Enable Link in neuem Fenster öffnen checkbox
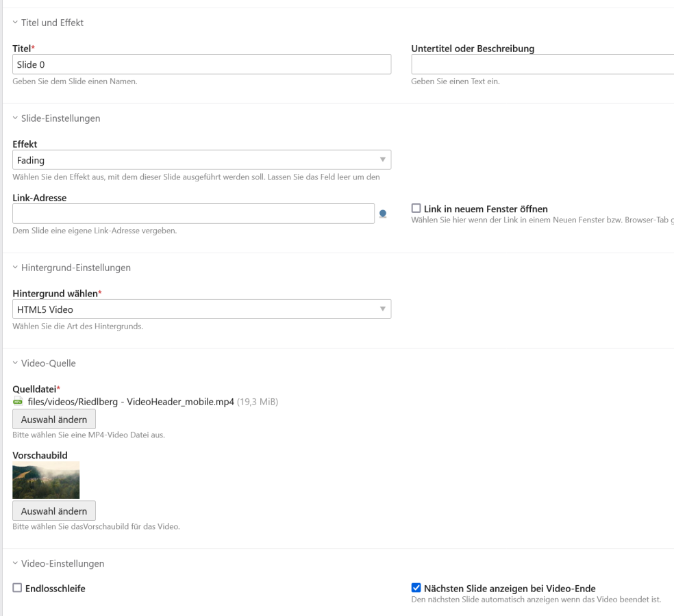The width and height of the screenshot is (674, 616). (x=416, y=208)
